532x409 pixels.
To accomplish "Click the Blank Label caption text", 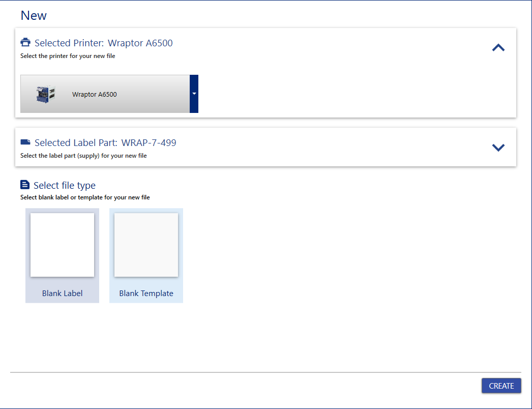I will pyautogui.click(x=62, y=294).
